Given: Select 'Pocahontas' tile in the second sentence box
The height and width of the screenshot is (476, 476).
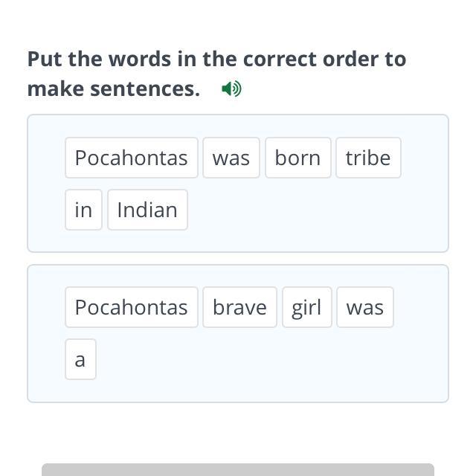Looking at the screenshot, I should [x=132, y=307].
